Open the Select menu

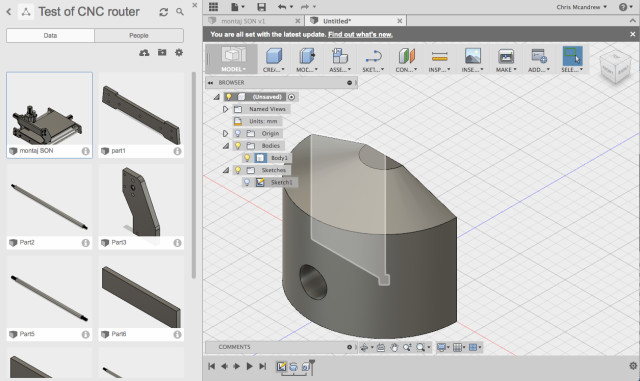click(x=573, y=60)
